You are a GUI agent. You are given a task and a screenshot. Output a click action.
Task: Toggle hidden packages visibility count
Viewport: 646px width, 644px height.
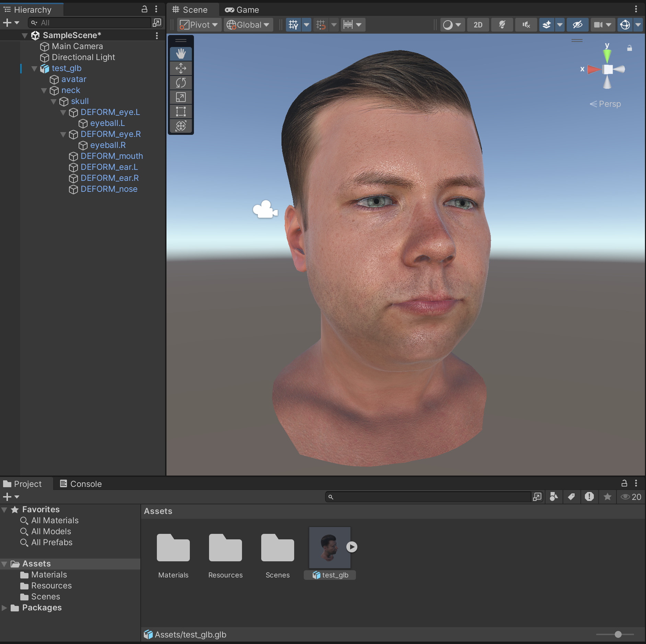coord(631,496)
